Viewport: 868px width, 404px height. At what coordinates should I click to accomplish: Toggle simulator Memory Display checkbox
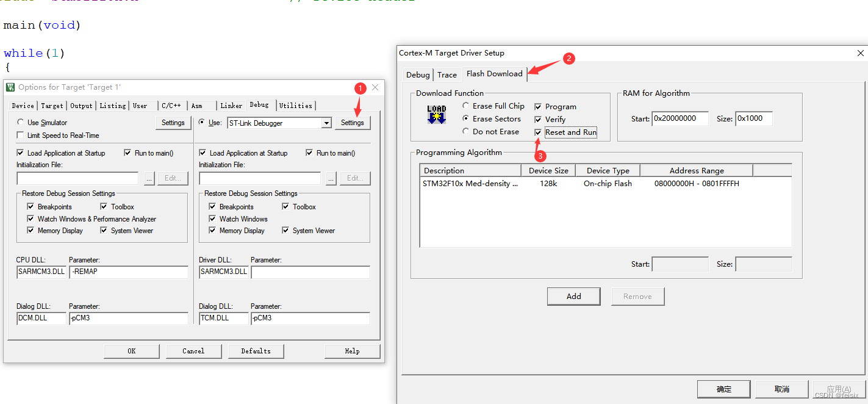(30, 231)
